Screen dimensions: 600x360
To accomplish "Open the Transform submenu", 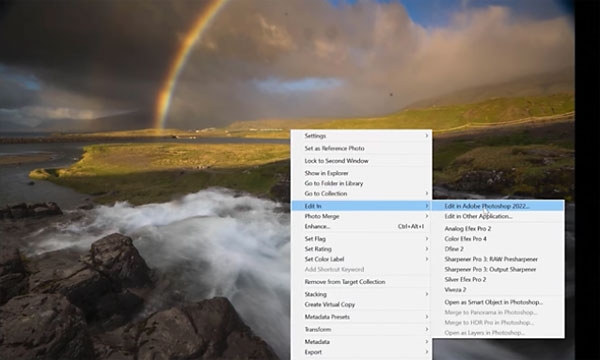I will pyautogui.click(x=361, y=329).
